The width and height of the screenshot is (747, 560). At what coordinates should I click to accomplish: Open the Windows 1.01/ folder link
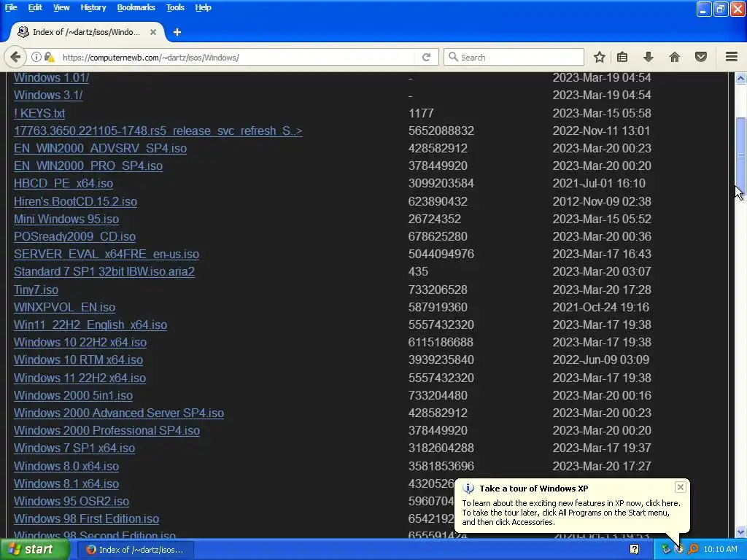point(52,77)
